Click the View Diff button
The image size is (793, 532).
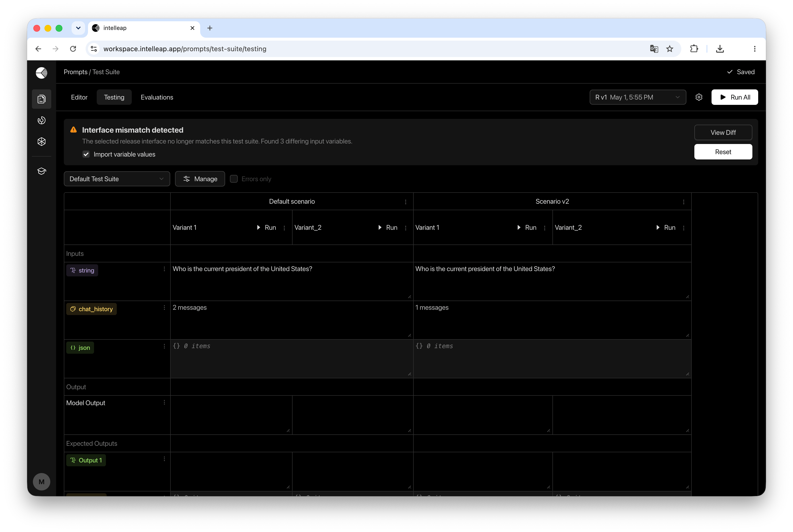[723, 133]
